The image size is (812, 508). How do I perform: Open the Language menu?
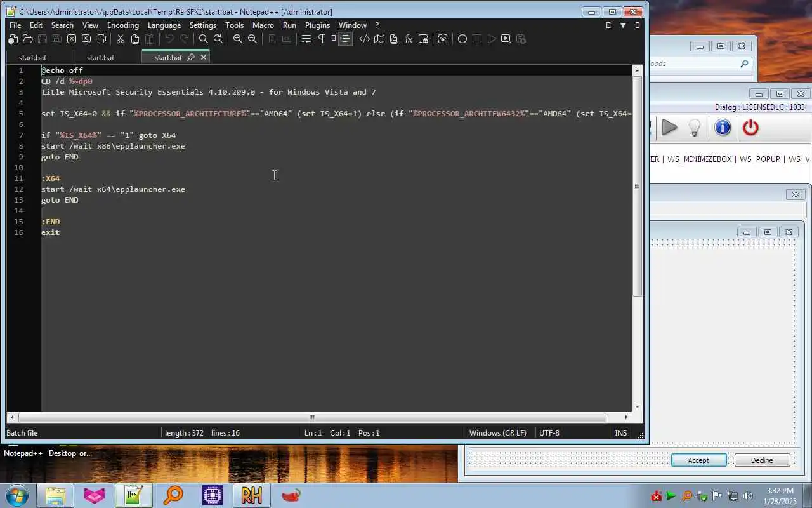(164, 25)
